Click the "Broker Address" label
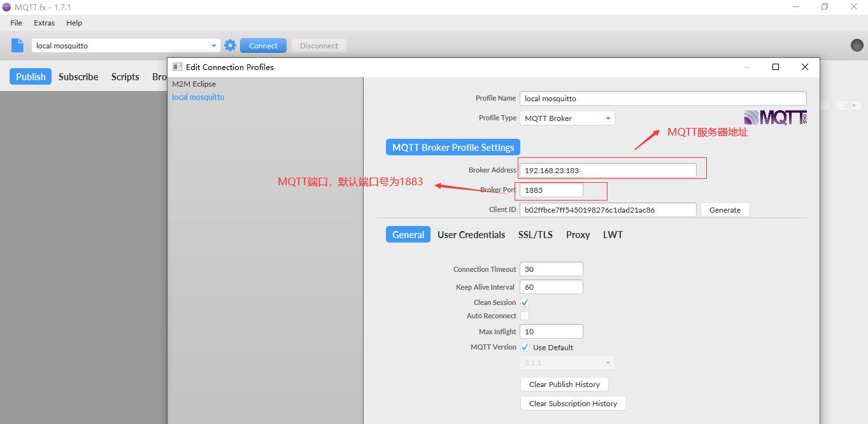 tap(492, 170)
